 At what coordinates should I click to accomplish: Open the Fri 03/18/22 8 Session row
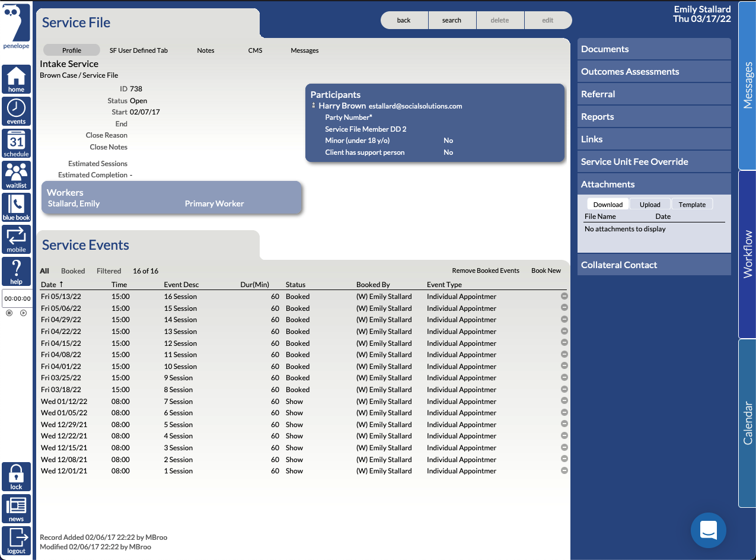(301, 390)
